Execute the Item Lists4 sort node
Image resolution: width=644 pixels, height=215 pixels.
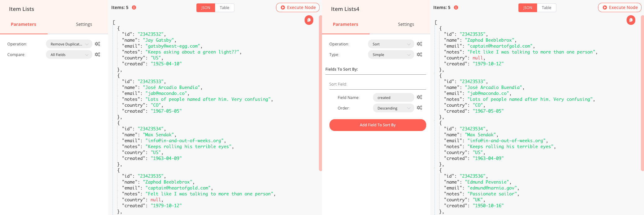pos(619,7)
